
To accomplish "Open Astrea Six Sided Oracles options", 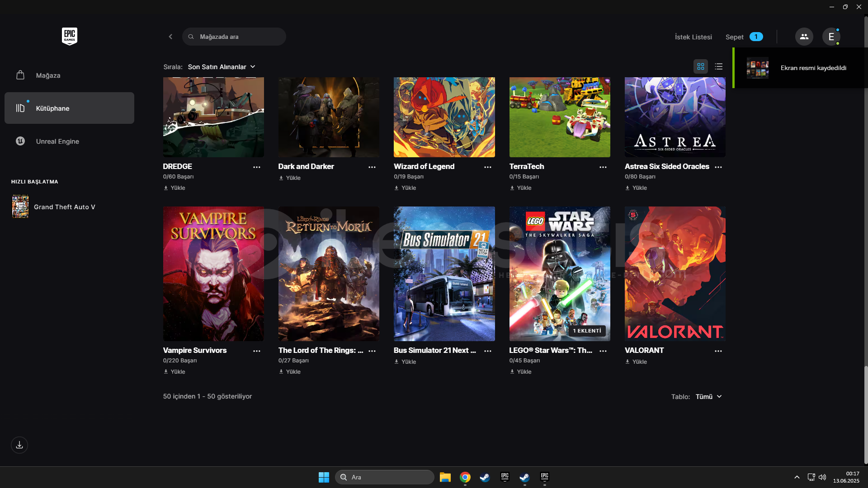I will pos(718,167).
